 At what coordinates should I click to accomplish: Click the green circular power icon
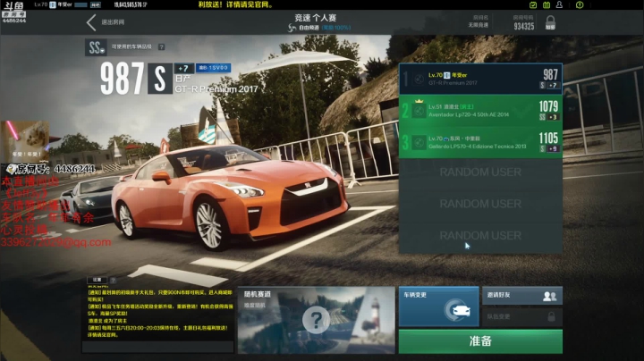click(x=580, y=5)
